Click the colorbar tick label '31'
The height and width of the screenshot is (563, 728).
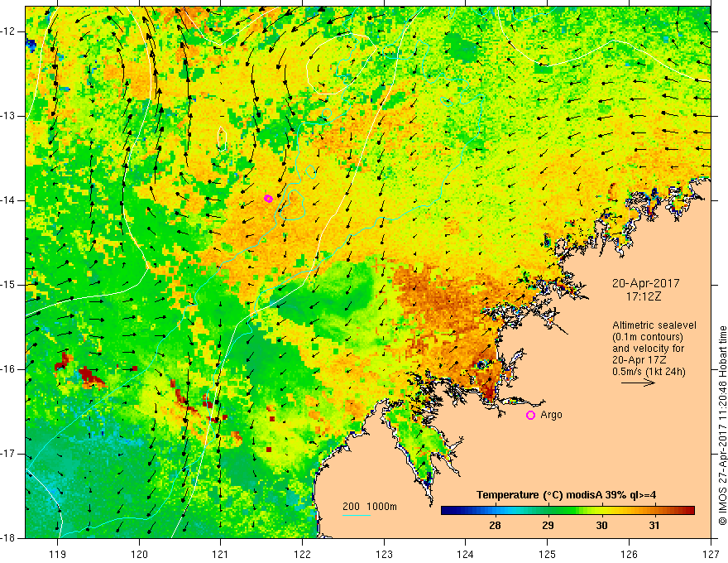654,526
